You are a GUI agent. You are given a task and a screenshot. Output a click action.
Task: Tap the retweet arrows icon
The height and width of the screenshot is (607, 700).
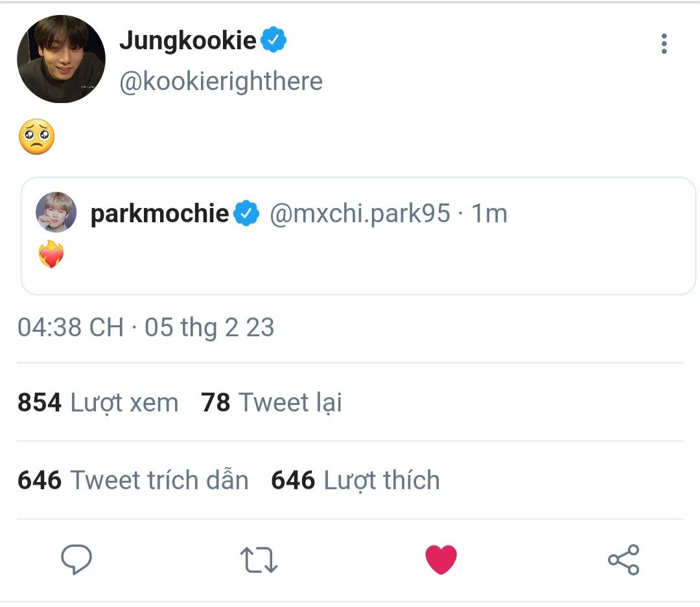coord(259,560)
